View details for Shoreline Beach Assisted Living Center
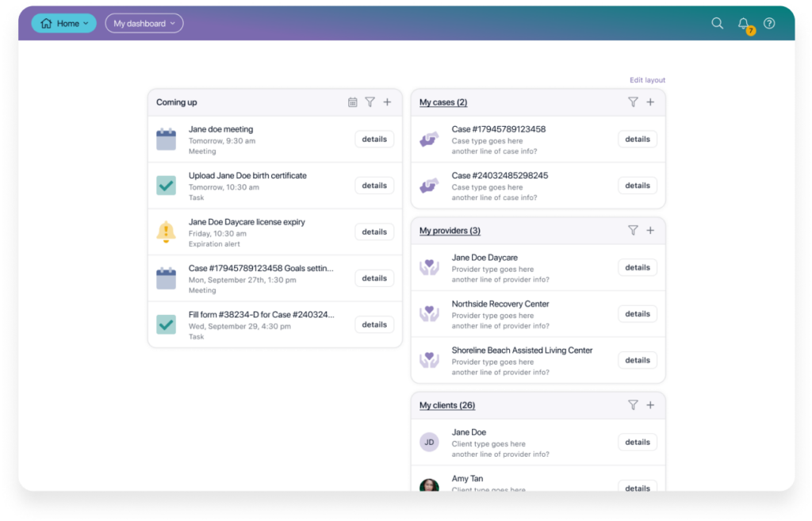The width and height of the screenshot is (812, 521). 638,360
